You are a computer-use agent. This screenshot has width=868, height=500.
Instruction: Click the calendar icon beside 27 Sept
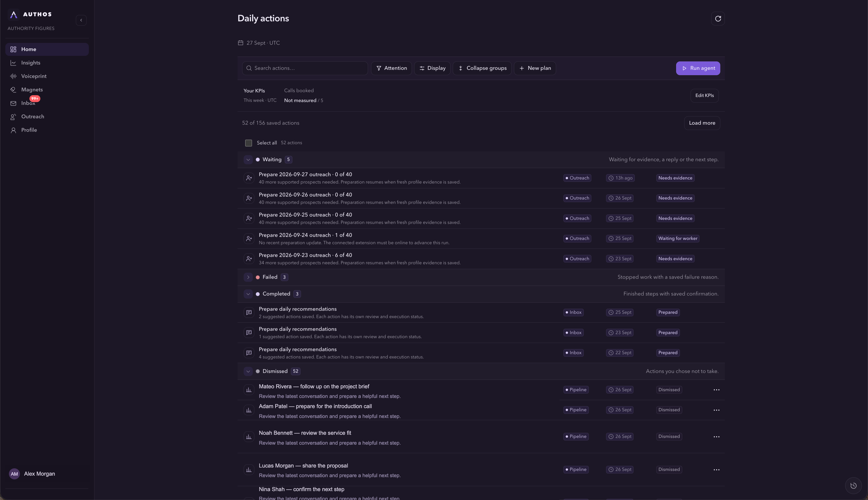(241, 43)
